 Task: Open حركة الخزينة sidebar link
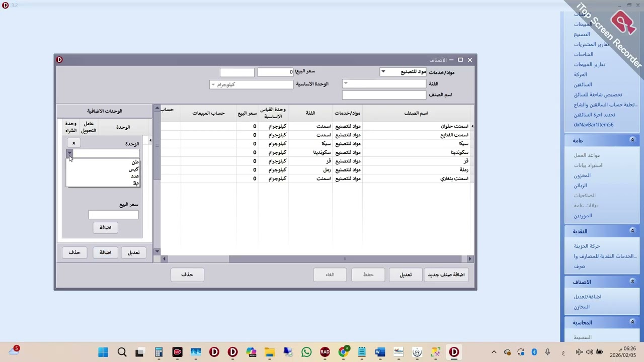(587, 246)
